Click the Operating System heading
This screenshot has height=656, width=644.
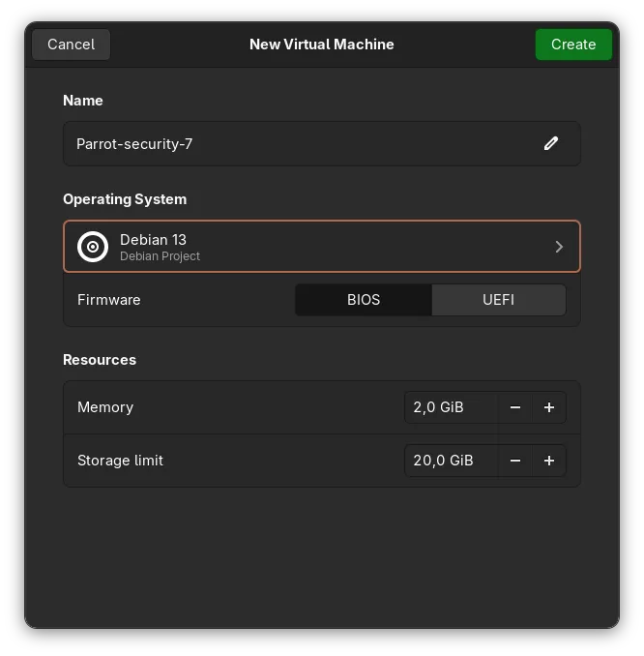(125, 199)
